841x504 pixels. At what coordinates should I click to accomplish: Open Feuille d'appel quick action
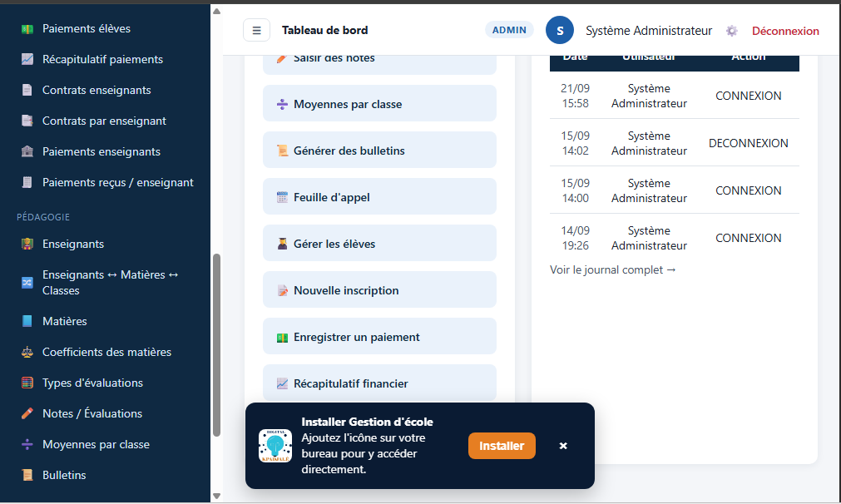click(379, 197)
